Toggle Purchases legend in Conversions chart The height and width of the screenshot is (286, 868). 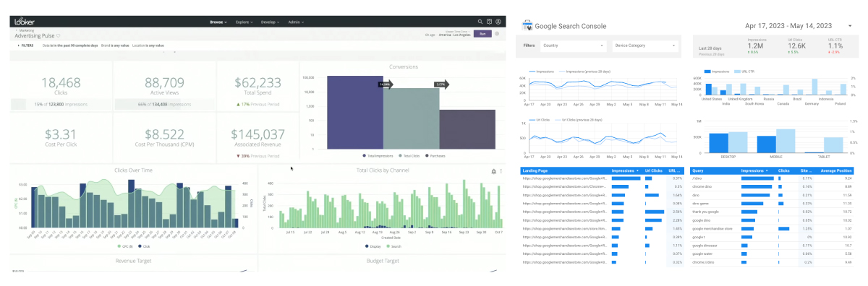pyautogui.click(x=435, y=155)
